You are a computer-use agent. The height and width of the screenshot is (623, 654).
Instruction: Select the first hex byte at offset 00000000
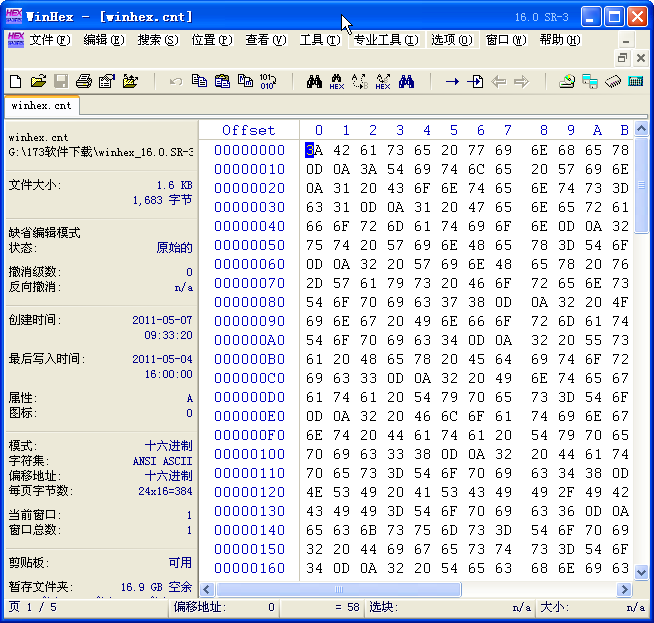[314, 150]
